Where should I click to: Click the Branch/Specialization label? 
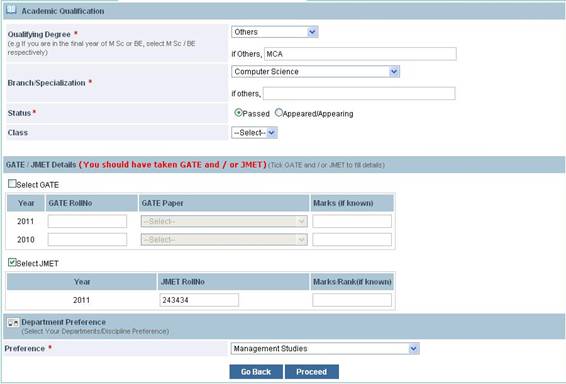click(x=47, y=83)
